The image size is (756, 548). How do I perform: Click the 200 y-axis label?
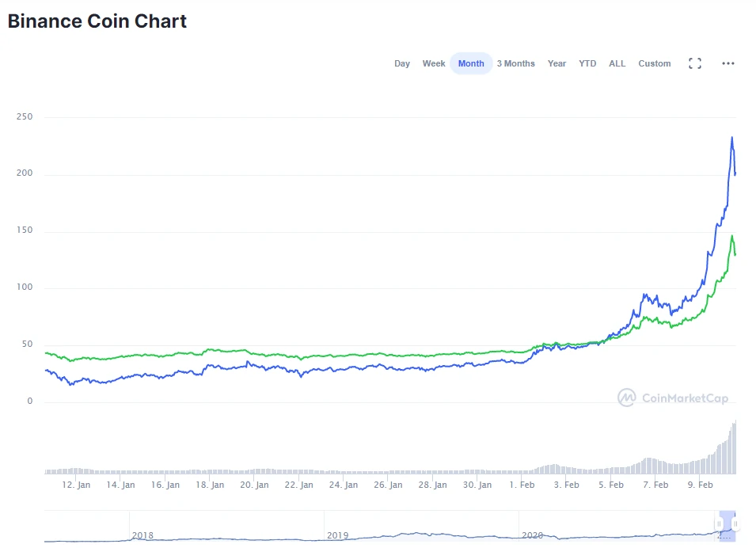[x=25, y=173]
